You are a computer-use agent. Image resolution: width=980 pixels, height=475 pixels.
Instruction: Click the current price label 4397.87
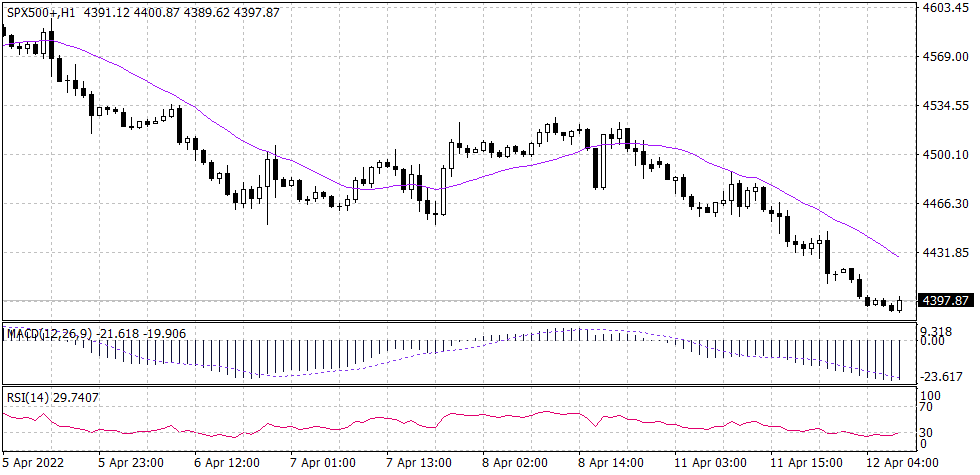pyautogui.click(x=946, y=301)
